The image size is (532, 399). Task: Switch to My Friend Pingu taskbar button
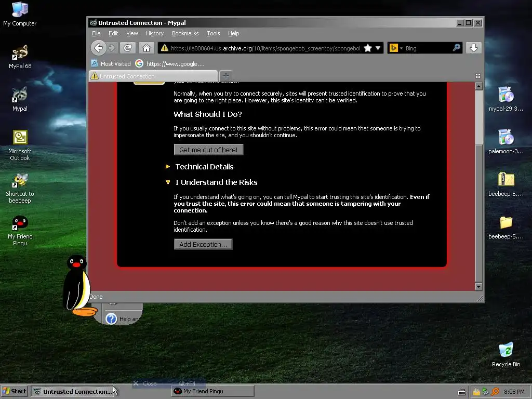(x=212, y=391)
